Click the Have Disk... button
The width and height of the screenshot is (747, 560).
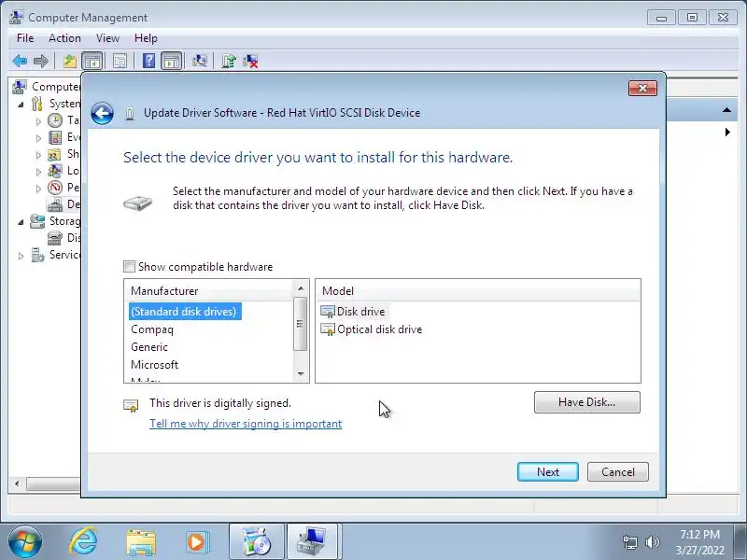pos(587,402)
